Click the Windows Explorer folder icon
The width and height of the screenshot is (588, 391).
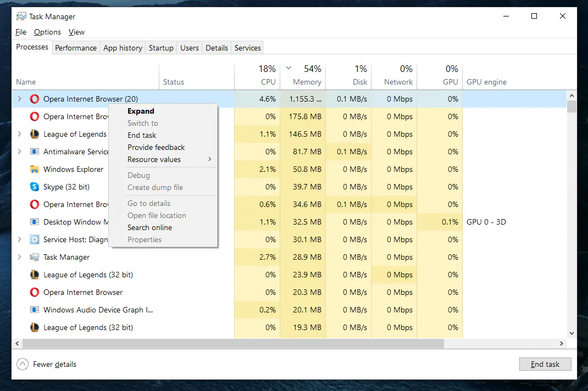pyautogui.click(x=35, y=170)
